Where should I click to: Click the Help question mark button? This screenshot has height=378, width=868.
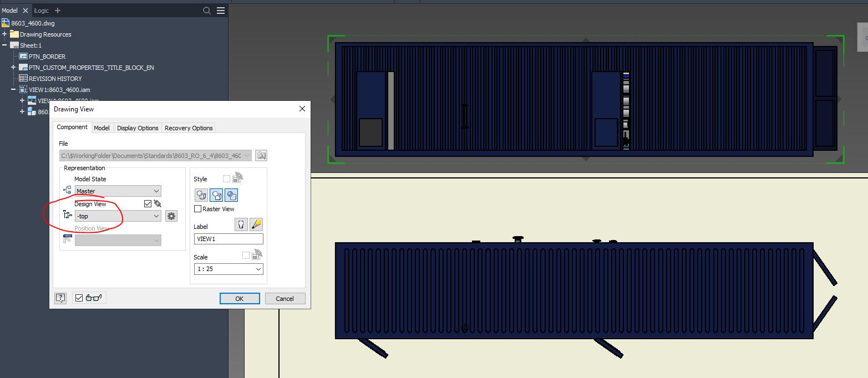click(x=60, y=298)
